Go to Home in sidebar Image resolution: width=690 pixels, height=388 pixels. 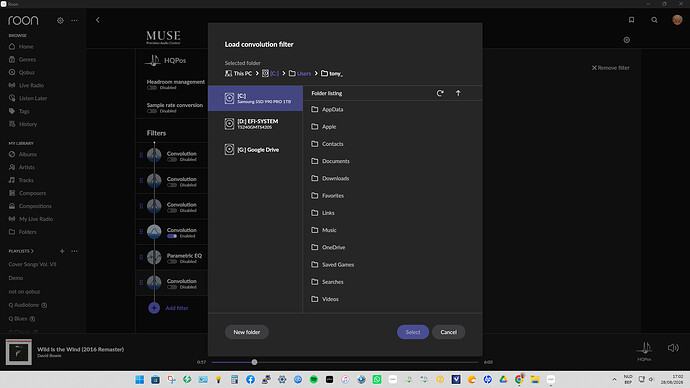point(21,47)
